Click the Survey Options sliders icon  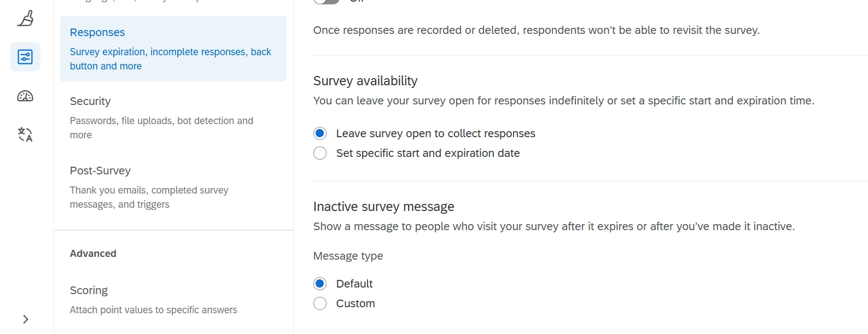25,57
